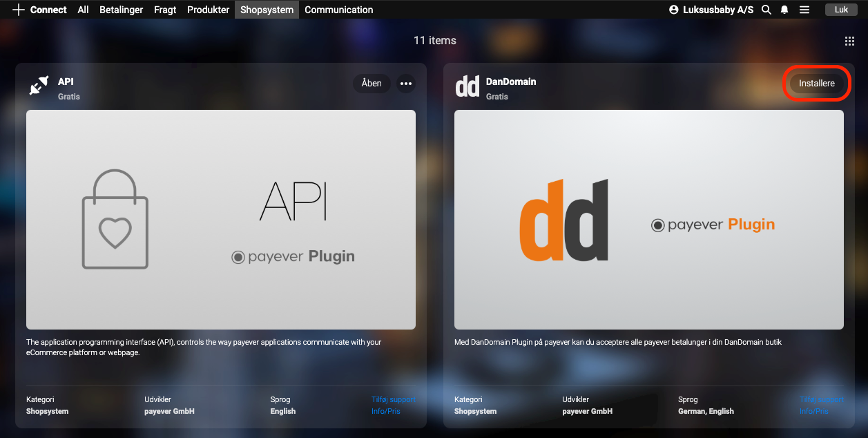Click the DanDomain card title
Image resolution: width=868 pixels, height=438 pixels.
pos(511,82)
